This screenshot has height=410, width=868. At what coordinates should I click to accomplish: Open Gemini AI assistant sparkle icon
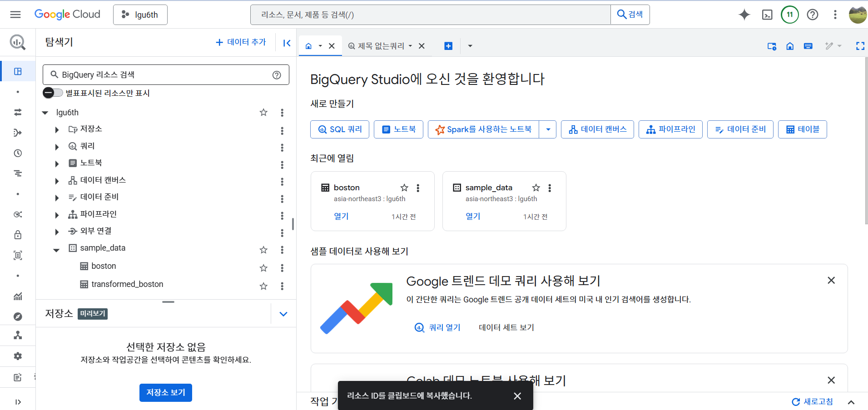[744, 15]
